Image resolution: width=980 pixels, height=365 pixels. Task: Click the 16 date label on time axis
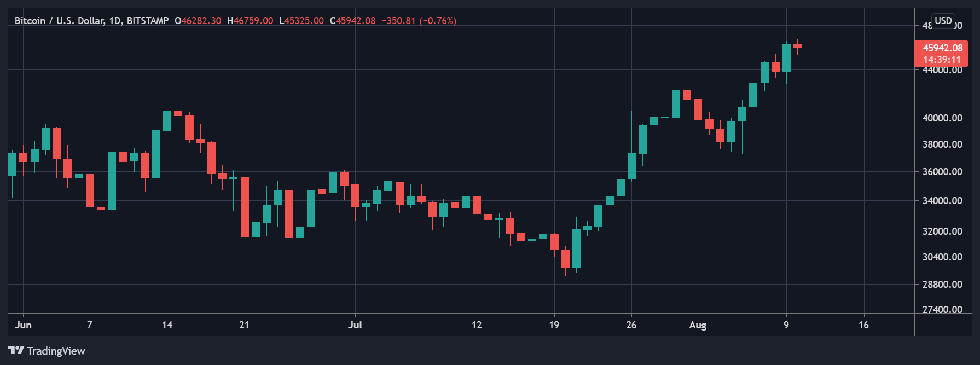click(x=863, y=325)
